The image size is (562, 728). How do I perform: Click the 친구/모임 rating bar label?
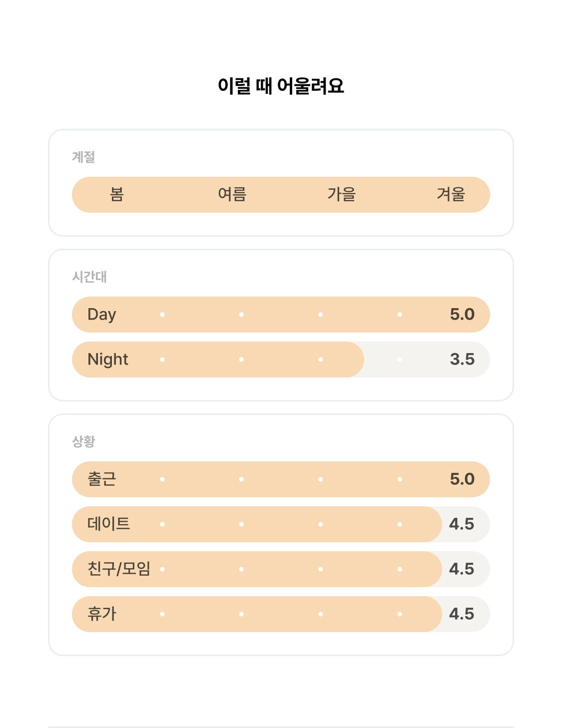[119, 569]
